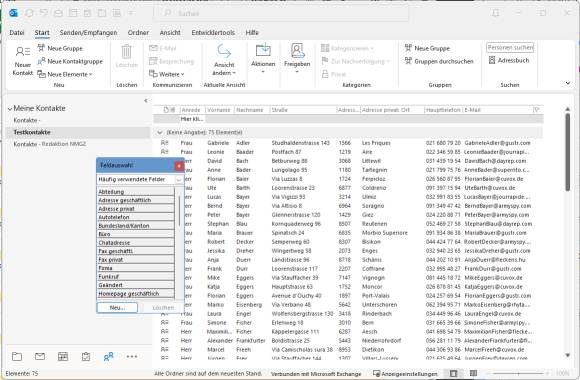The width and height of the screenshot is (580, 380).
Task: Open the folders navigation icon
Action: coord(17,357)
